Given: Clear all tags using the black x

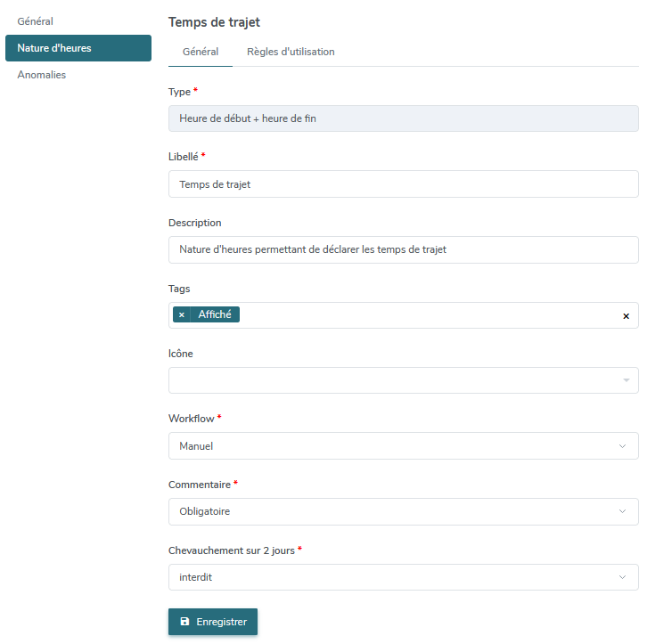Looking at the screenshot, I should [x=626, y=316].
